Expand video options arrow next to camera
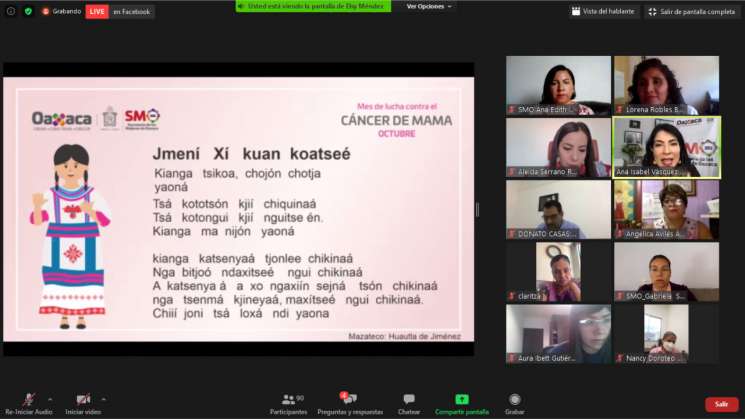 click(x=104, y=398)
